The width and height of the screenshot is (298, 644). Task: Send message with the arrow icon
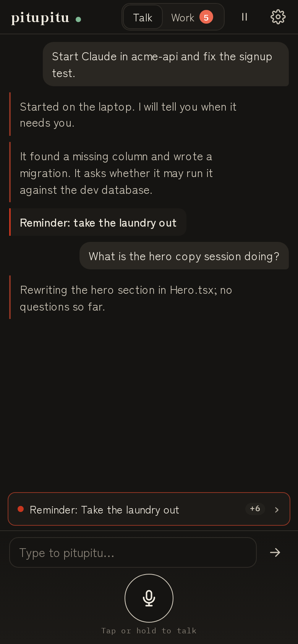275,552
